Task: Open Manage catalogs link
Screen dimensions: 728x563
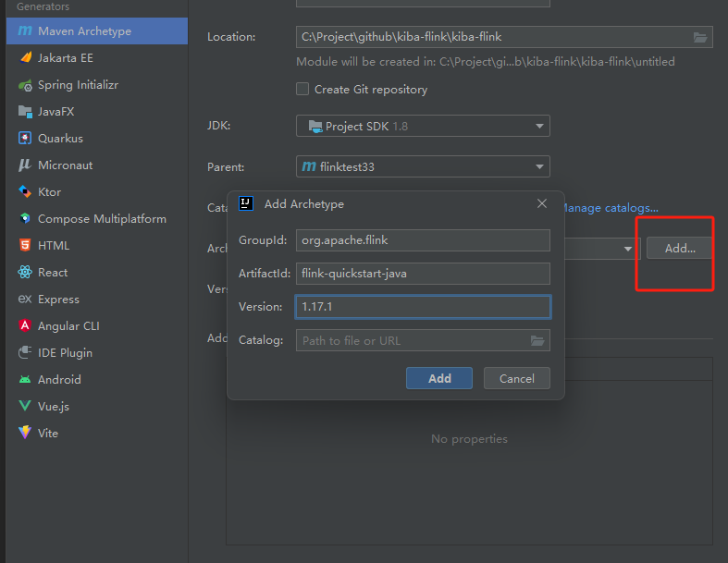Action: pyautogui.click(x=611, y=208)
